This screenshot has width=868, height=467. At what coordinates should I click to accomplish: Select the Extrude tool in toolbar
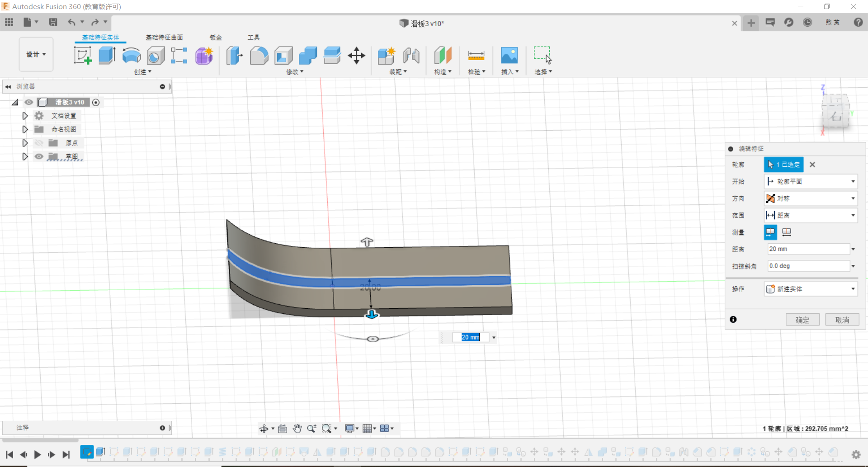pyautogui.click(x=107, y=55)
